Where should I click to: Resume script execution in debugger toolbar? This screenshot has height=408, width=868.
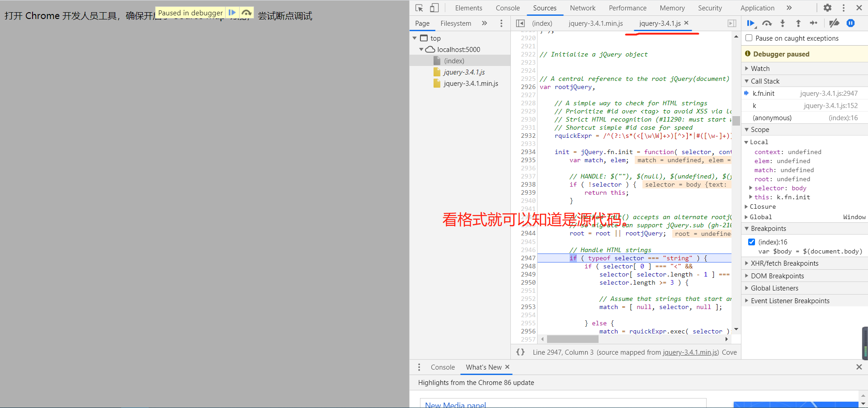pos(751,23)
